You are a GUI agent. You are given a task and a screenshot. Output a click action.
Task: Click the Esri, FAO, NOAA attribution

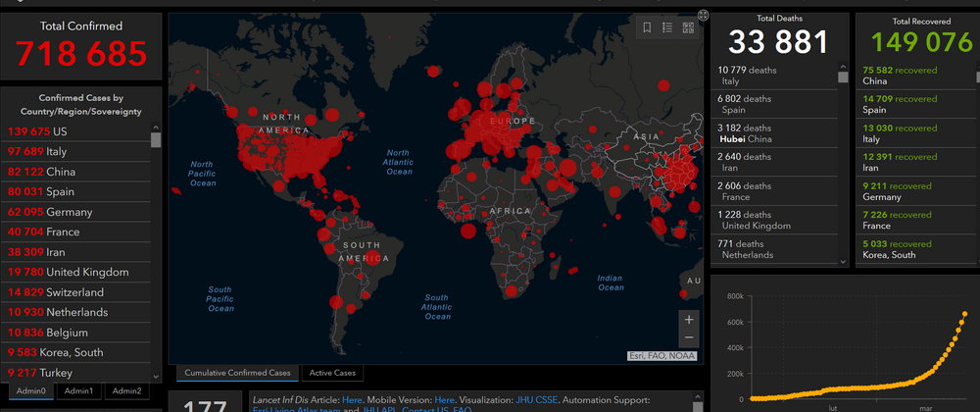pyautogui.click(x=661, y=356)
